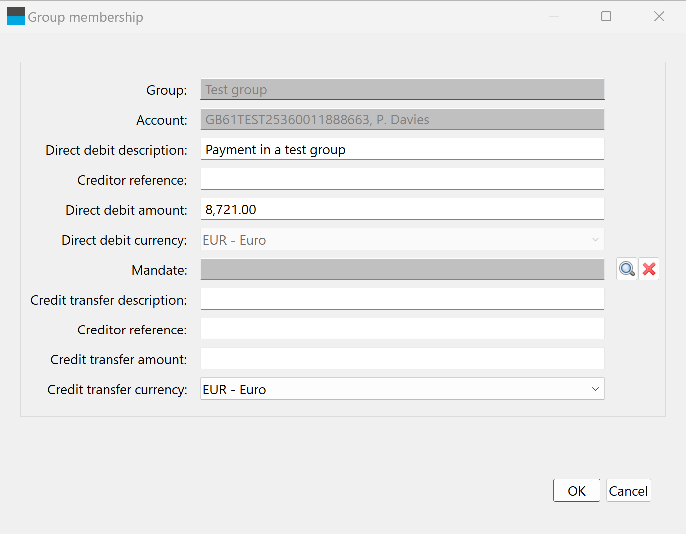The height and width of the screenshot is (534, 686).
Task: Click the Credit transfer description field
Action: 402,299
